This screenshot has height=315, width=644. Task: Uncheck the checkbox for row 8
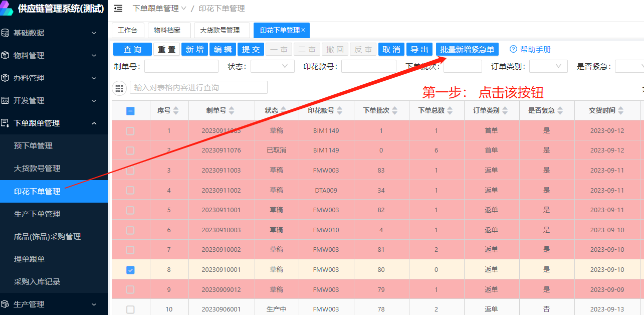[x=130, y=270]
